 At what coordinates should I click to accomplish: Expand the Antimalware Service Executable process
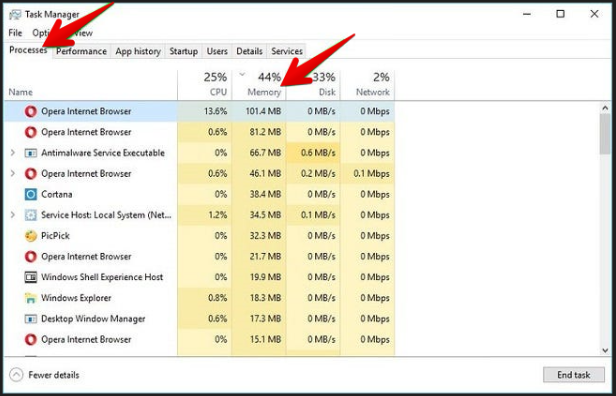(13, 153)
